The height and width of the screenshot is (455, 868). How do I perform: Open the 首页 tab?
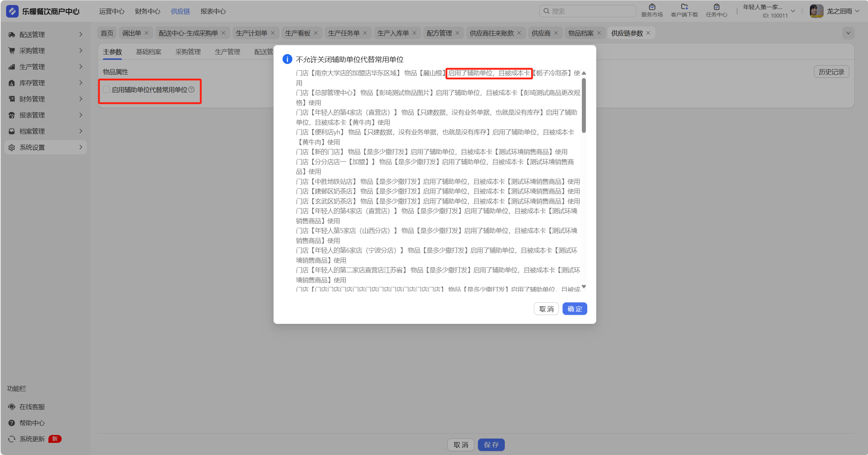point(107,33)
